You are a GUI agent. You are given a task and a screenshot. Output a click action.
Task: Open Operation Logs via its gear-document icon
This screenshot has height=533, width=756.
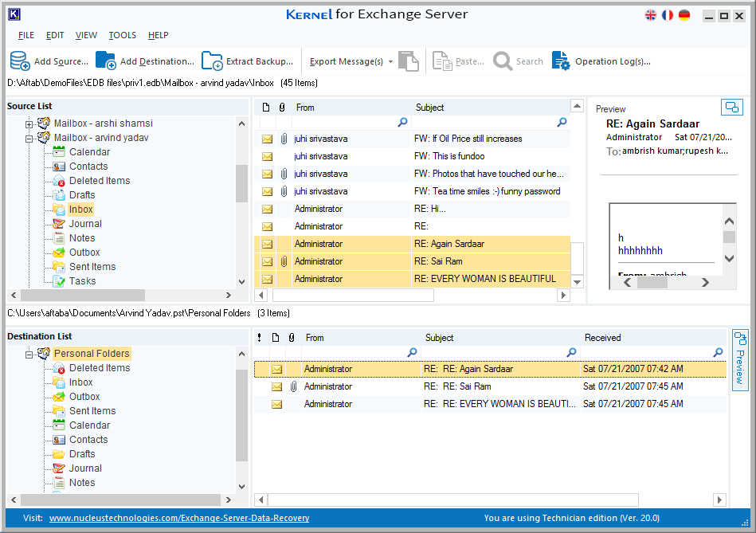[x=561, y=61]
